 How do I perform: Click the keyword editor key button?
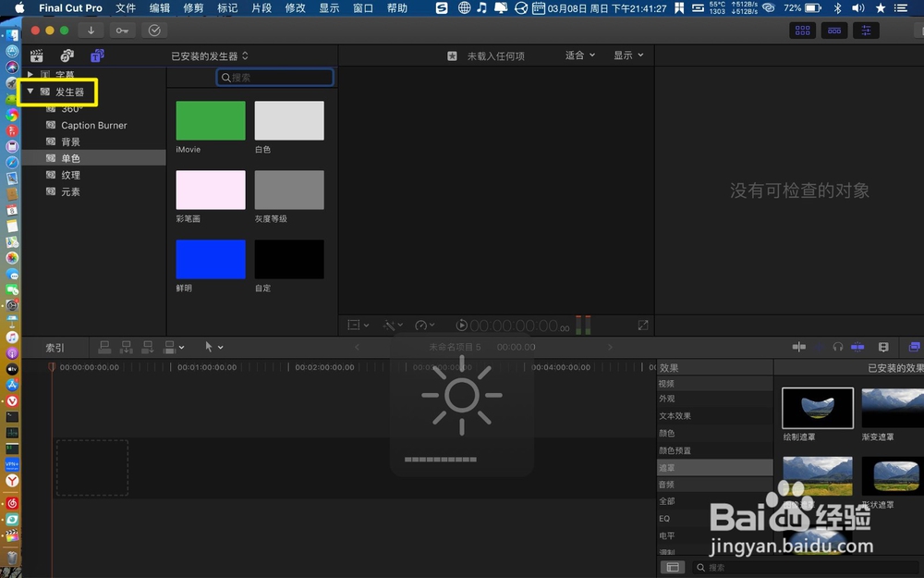(122, 31)
